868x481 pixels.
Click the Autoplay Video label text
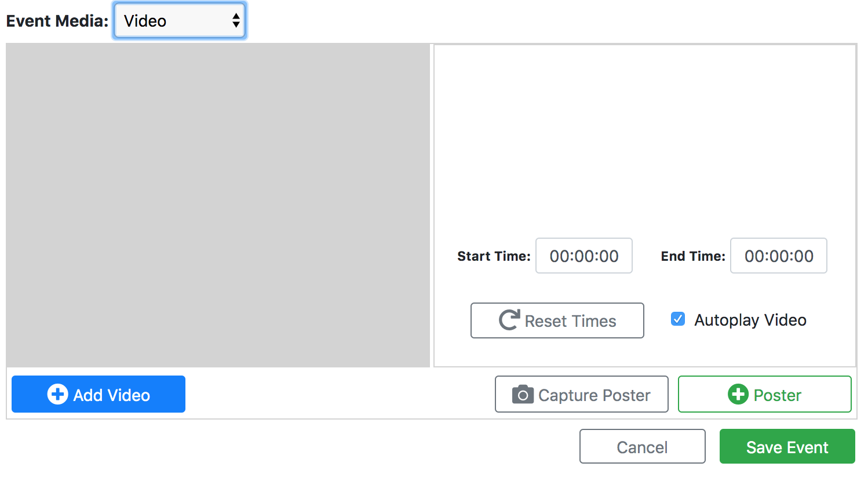click(x=750, y=320)
